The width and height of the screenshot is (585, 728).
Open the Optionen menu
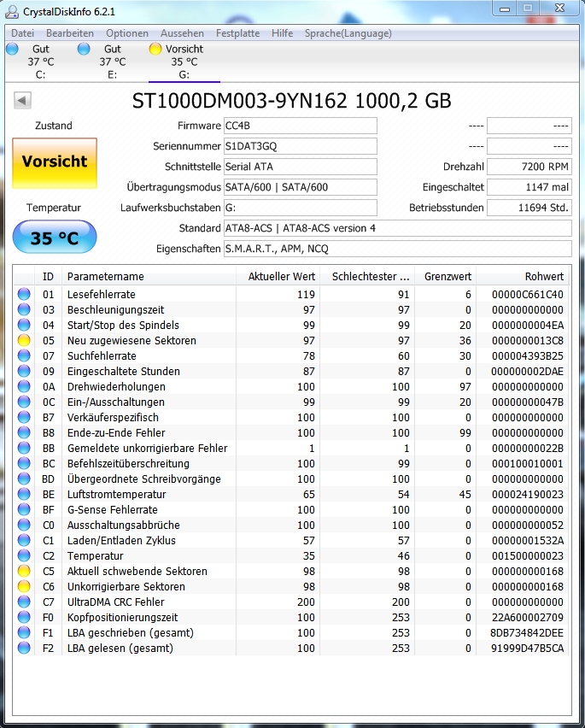coord(127,33)
